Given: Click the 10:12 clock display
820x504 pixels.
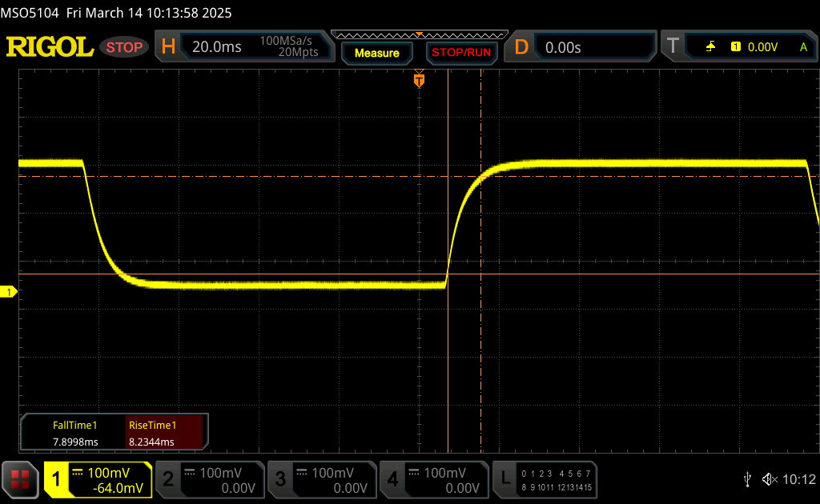Looking at the screenshot, I should pos(798,479).
